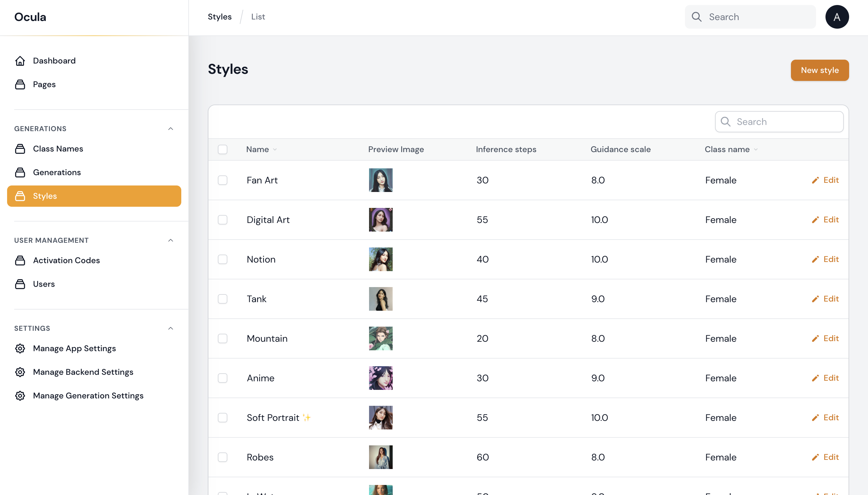Click the pencil icon for Anime
Viewport: 868px width, 495px height.
pos(815,378)
